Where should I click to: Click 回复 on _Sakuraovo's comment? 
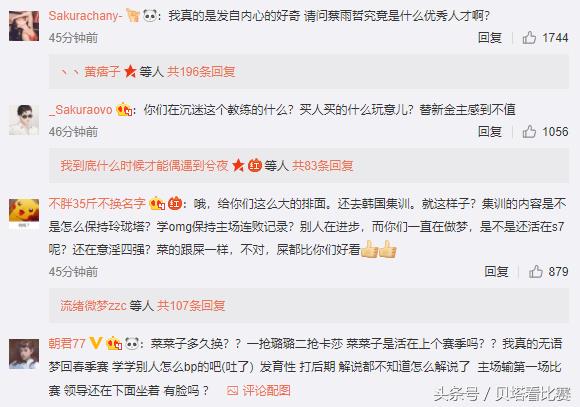pos(490,131)
